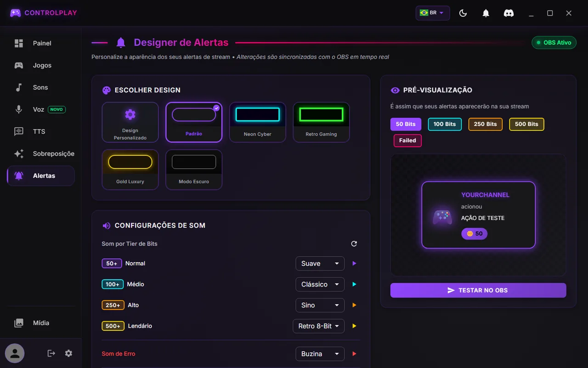Click the Testar no OBS button
Viewport: 588px width, 368px height.
[x=478, y=290]
